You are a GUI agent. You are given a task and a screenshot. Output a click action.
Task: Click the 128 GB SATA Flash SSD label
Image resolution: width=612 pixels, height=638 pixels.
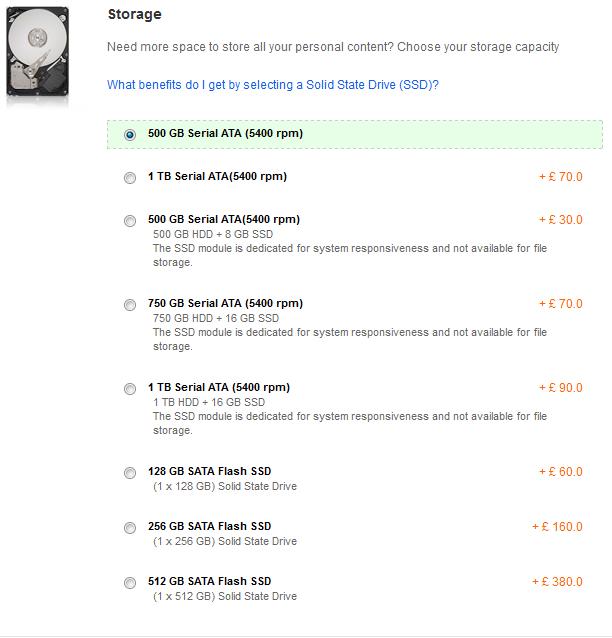click(x=209, y=471)
